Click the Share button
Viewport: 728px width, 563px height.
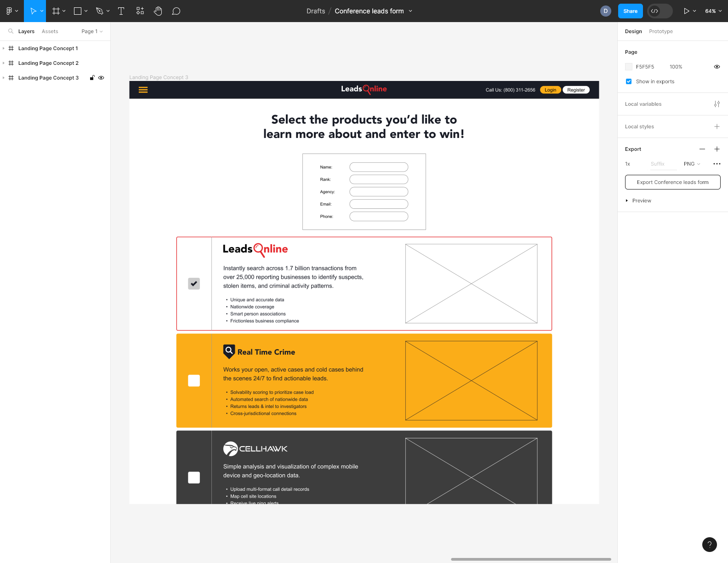click(630, 11)
